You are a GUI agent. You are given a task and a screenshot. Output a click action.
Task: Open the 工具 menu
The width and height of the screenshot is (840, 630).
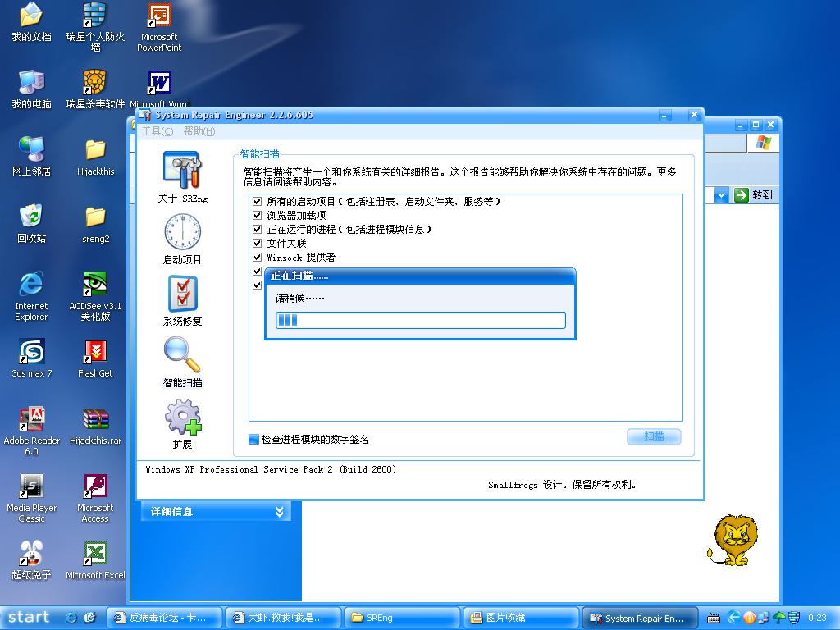pos(157,131)
